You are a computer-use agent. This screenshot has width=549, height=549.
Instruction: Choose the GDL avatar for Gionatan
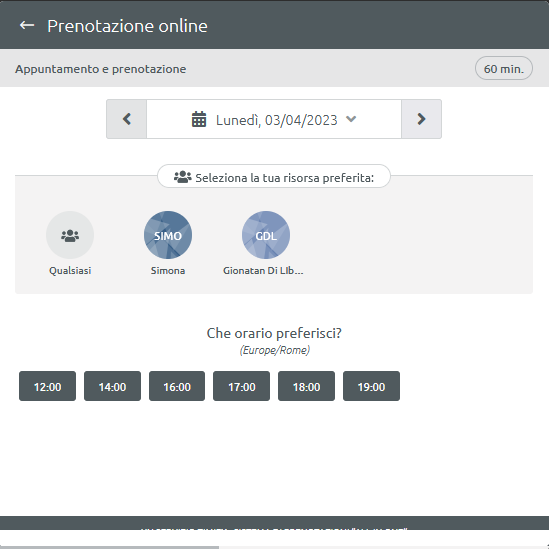pyautogui.click(x=266, y=235)
